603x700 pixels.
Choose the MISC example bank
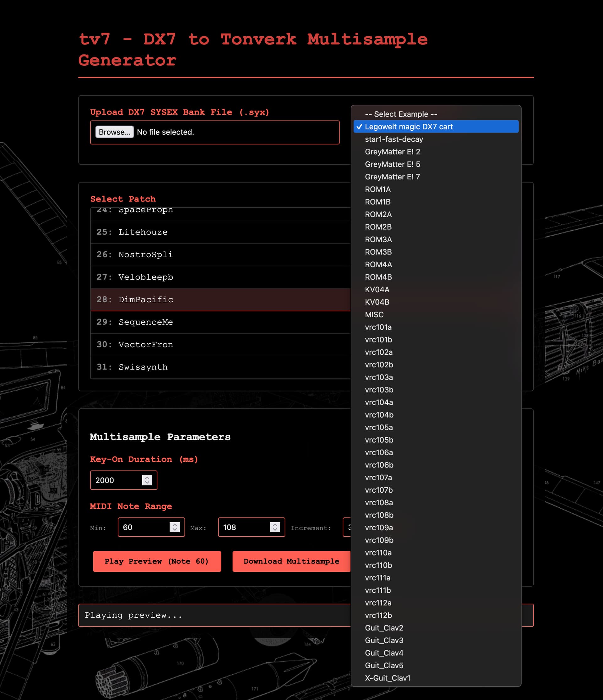pos(374,314)
